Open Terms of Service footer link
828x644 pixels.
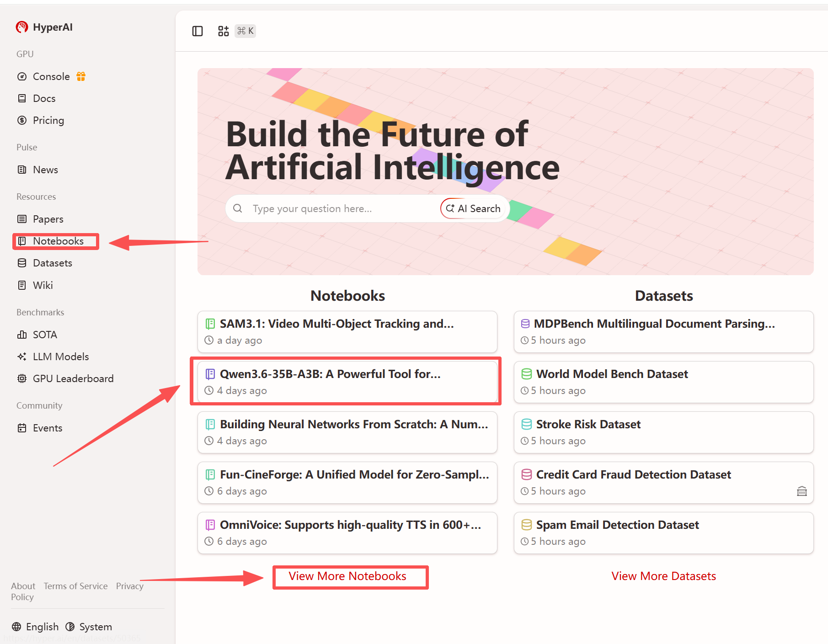pos(75,586)
